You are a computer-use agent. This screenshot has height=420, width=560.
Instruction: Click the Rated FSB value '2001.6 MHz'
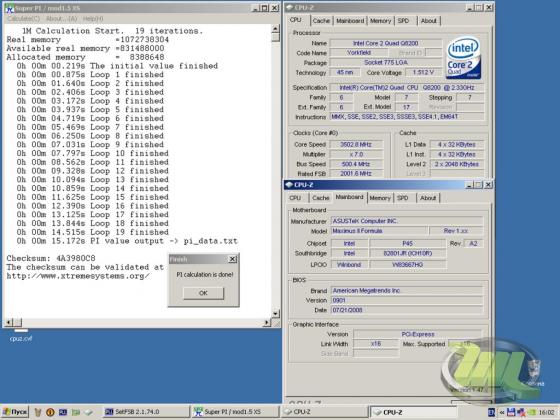(x=356, y=174)
